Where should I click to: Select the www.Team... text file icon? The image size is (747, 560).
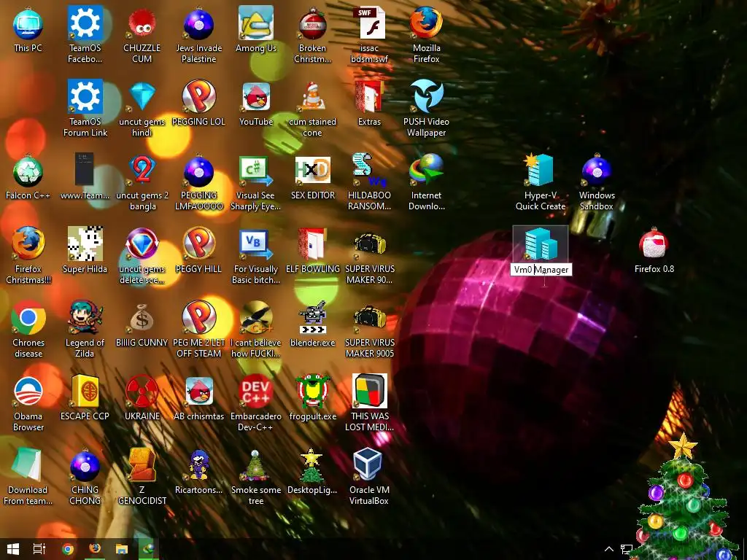click(x=85, y=169)
